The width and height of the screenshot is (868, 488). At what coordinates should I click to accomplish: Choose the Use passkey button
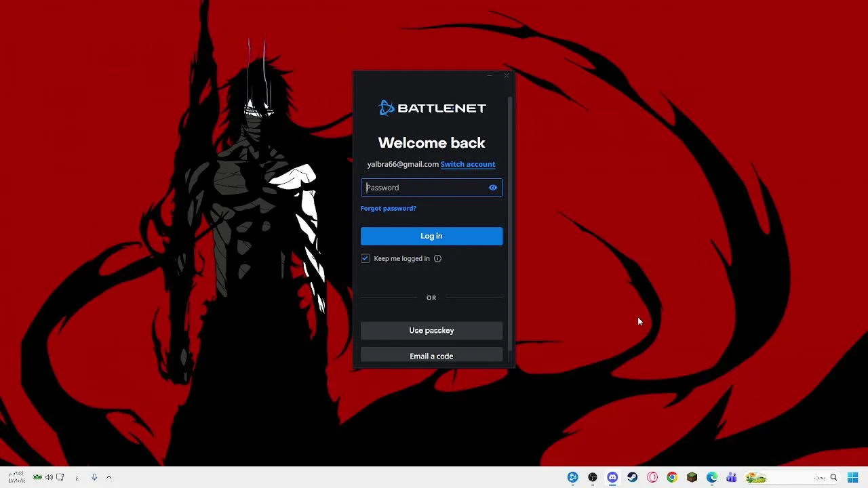coord(431,330)
